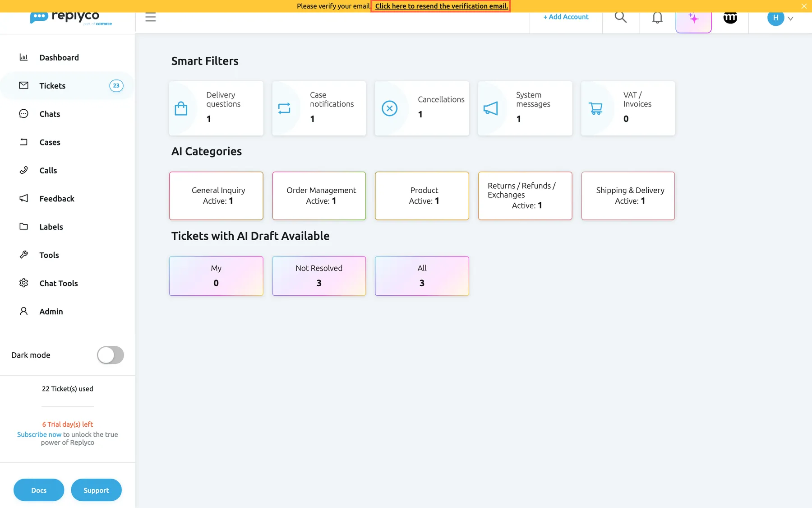The width and height of the screenshot is (812, 508).
Task: Click the Delivery questions bag icon
Action: click(181, 108)
